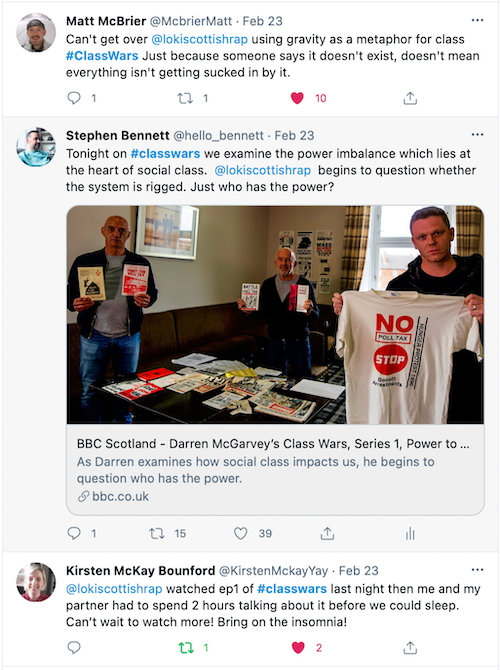The height and width of the screenshot is (670, 500).
Task: Open more options for Matt McBrier's tweet
Action: [477, 20]
